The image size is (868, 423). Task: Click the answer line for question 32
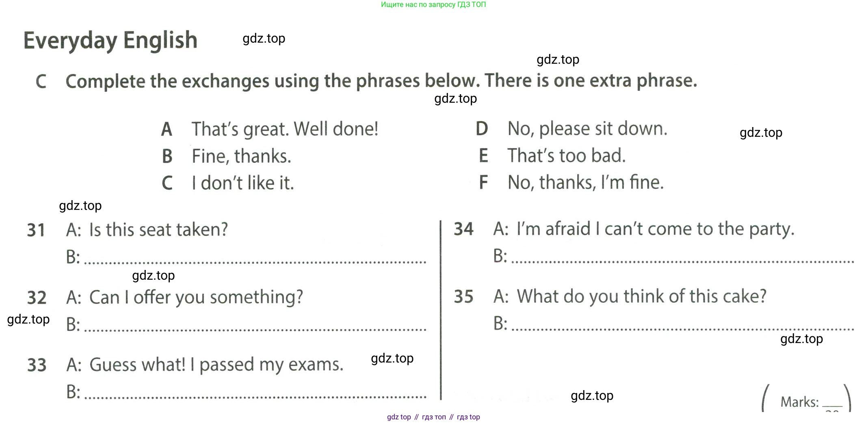pos(255,327)
